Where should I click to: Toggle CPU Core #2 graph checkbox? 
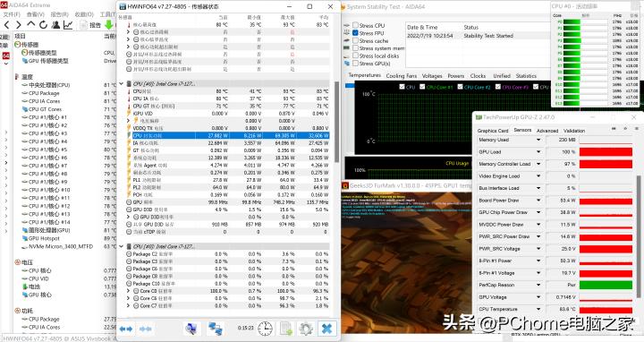click(460, 87)
